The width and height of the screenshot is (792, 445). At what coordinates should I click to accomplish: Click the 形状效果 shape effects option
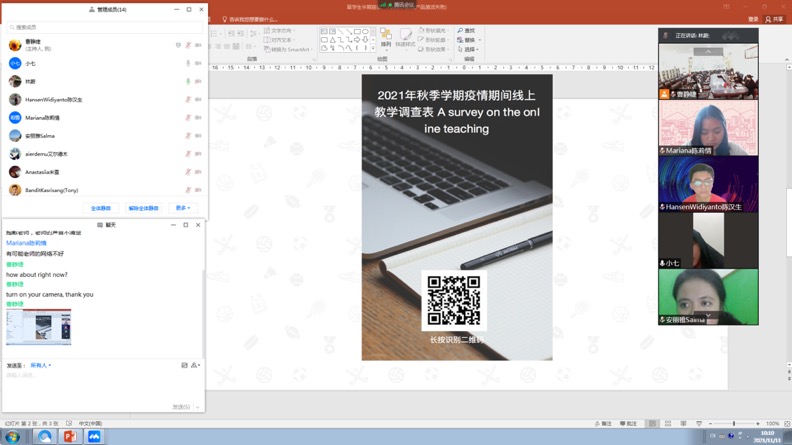click(433, 50)
